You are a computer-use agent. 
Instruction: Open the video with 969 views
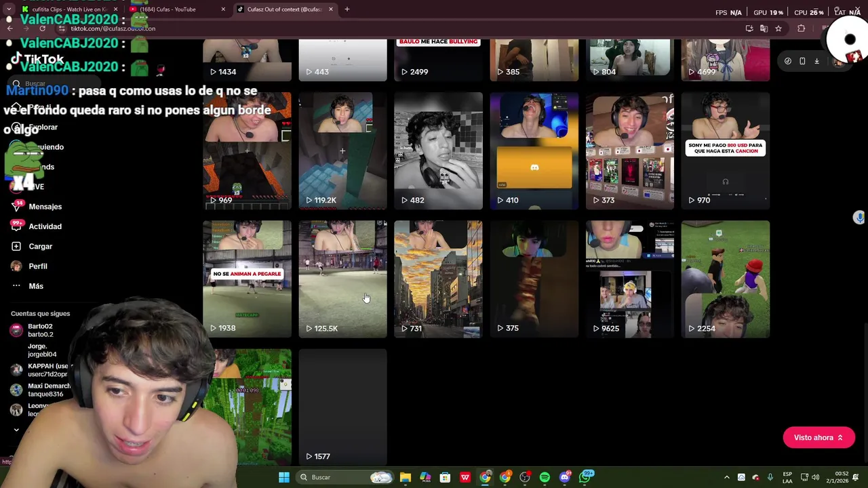pos(247,150)
